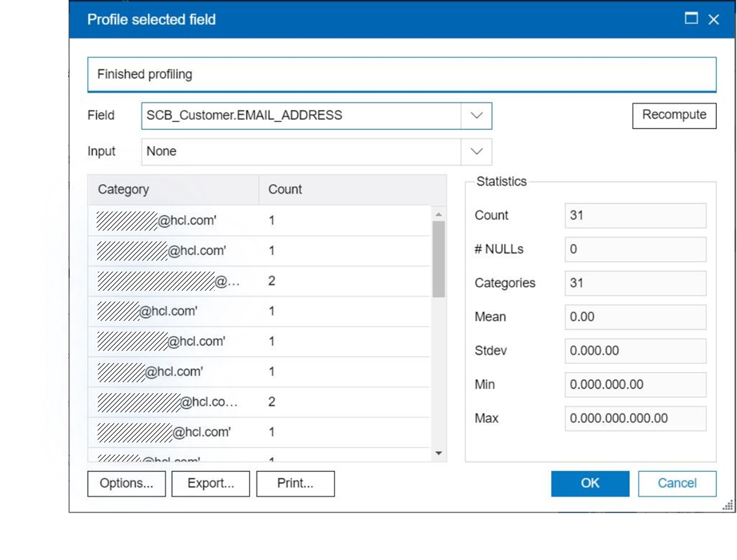The image size is (737, 560).
Task: Click the Recompute button
Action: coord(674,115)
